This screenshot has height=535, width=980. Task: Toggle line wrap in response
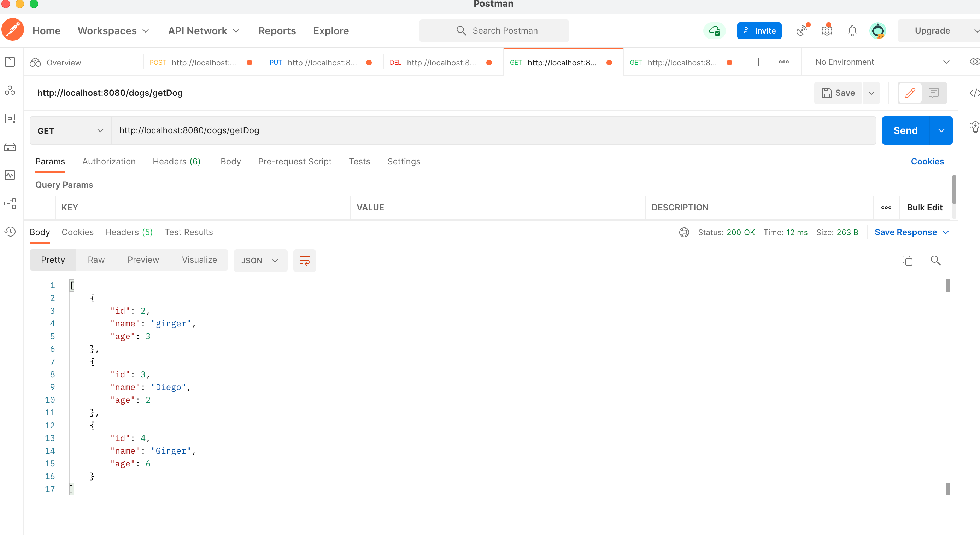(x=304, y=260)
